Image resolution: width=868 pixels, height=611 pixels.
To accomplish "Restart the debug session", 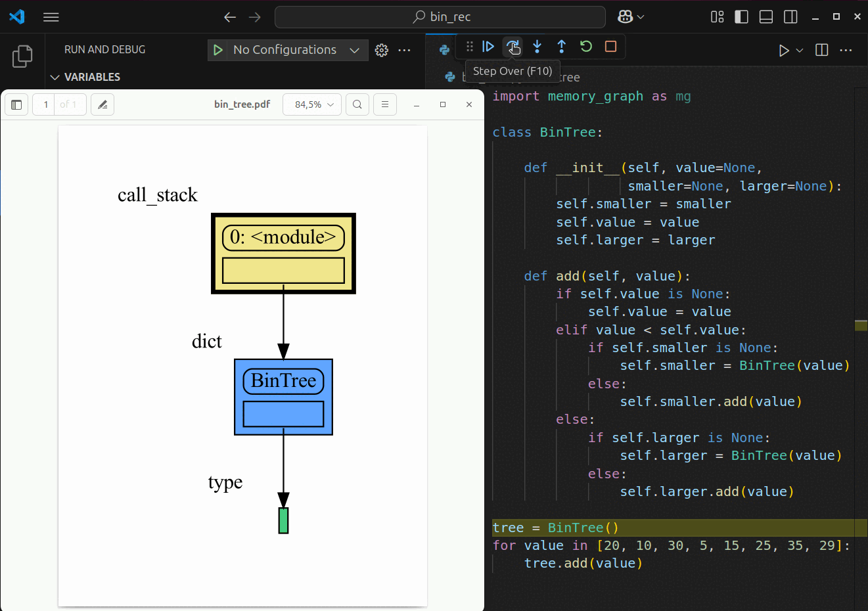I will [x=585, y=47].
